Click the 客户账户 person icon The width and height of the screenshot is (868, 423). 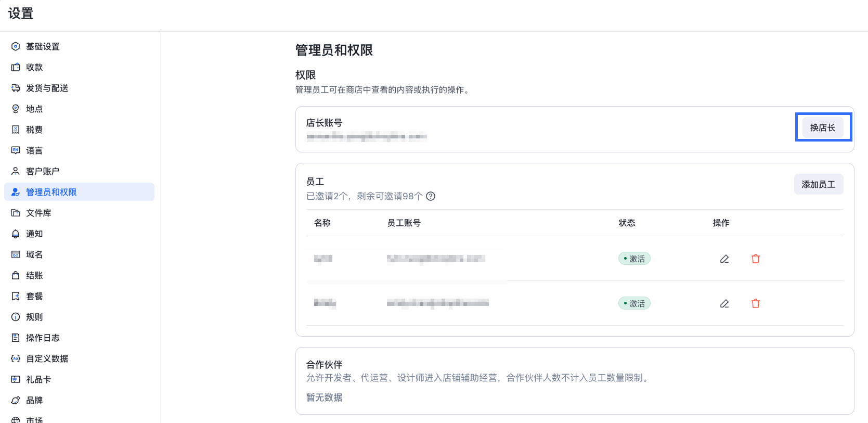click(x=16, y=171)
